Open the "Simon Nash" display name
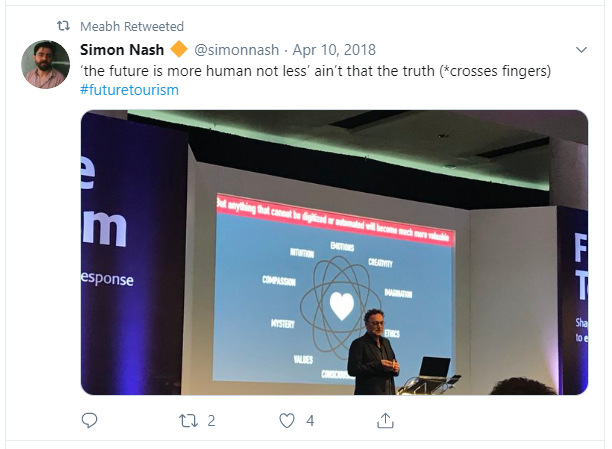612x449 pixels. tap(121, 49)
